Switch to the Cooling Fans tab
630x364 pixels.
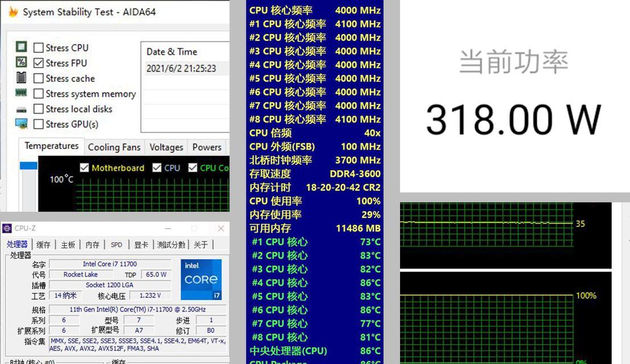tap(114, 147)
